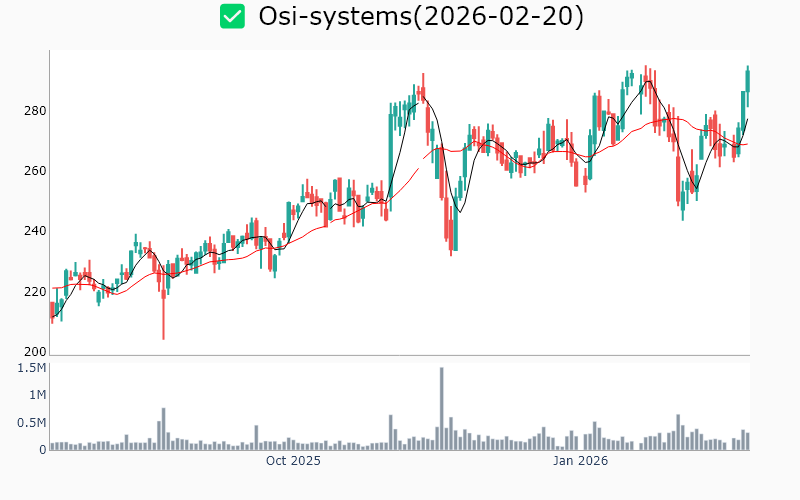Click the 0 volume axis label

point(42,450)
